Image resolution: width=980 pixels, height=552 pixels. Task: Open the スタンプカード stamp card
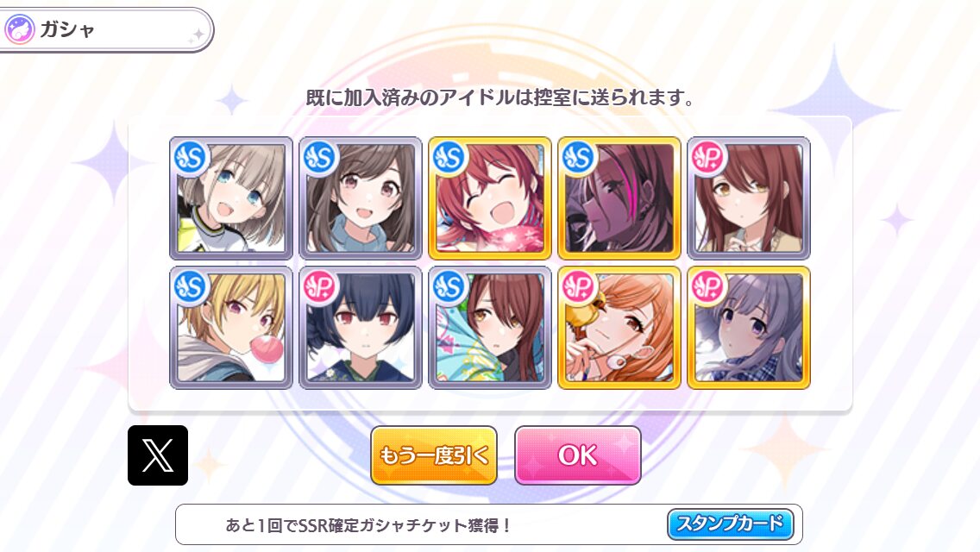(x=730, y=524)
